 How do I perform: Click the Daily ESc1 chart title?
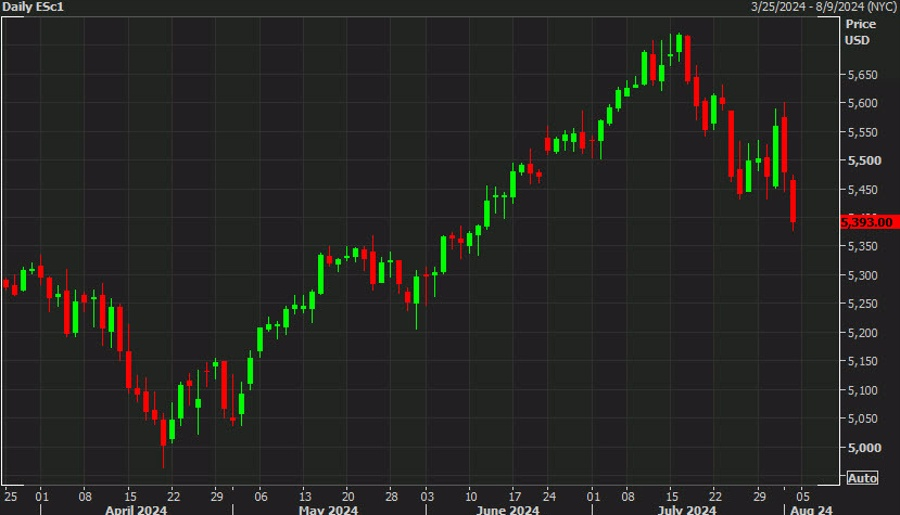(33, 7)
